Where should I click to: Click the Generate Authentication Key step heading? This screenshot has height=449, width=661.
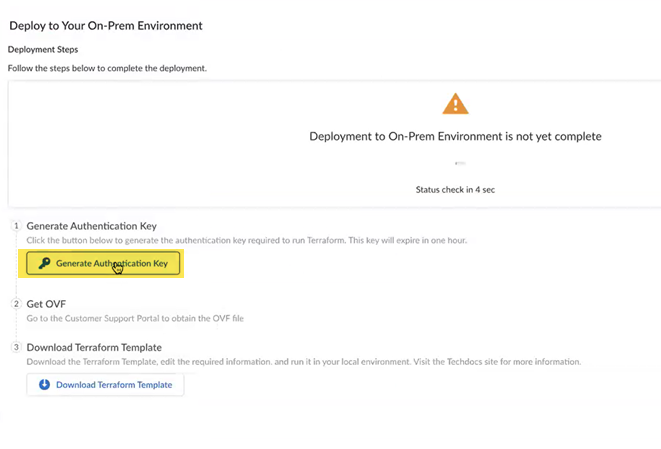(91, 226)
